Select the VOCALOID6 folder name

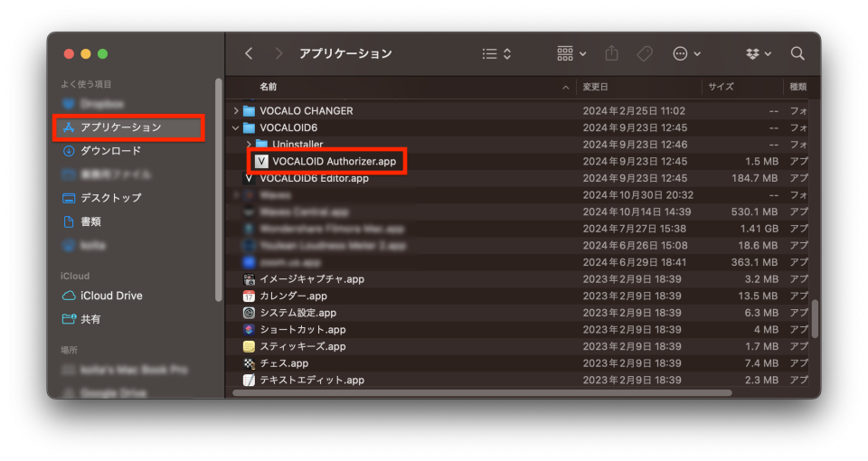(288, 127)
